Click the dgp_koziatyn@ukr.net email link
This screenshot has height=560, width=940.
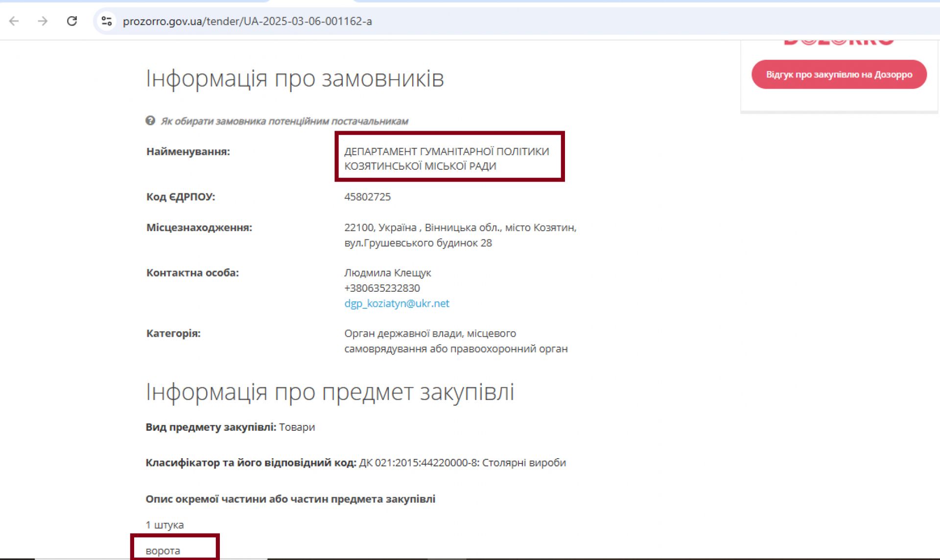[x=397, y=303]
